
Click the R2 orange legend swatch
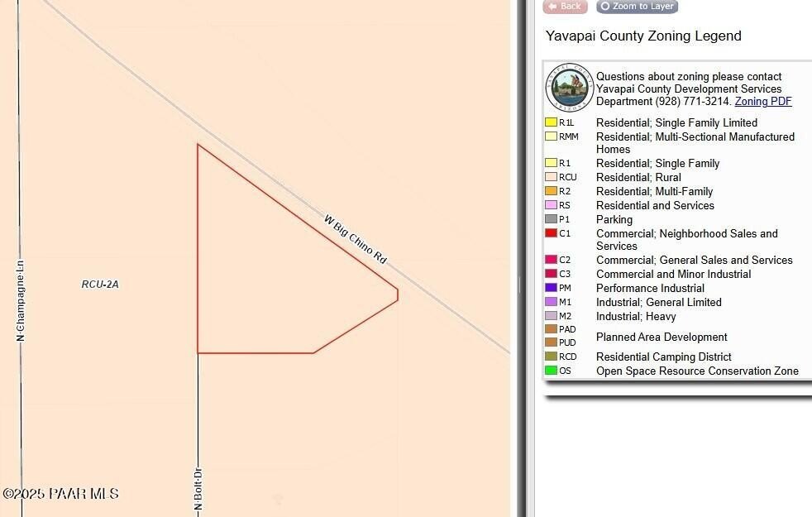(551, 191)
